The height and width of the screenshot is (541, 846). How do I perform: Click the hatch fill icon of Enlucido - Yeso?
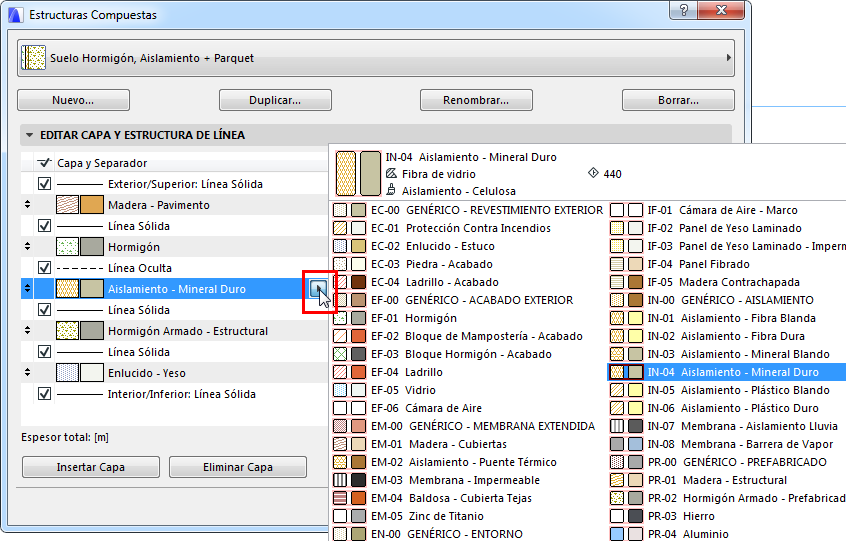(x=67, y=373)
